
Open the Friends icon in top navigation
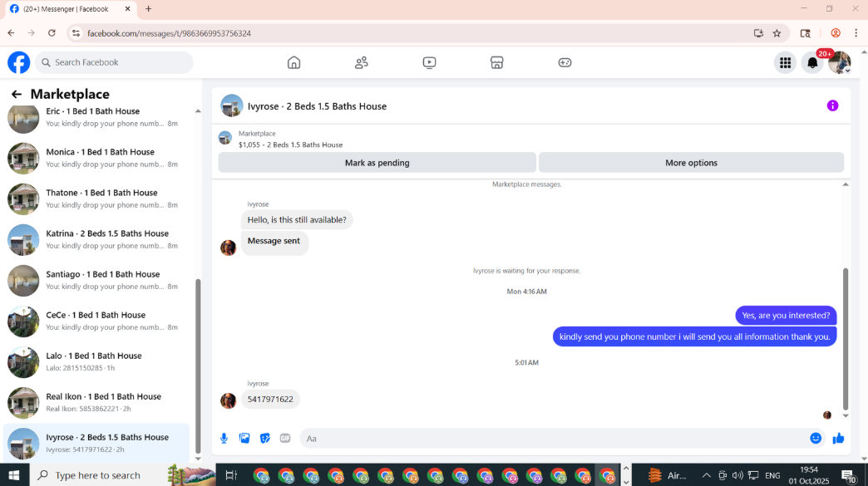point(362,62)
